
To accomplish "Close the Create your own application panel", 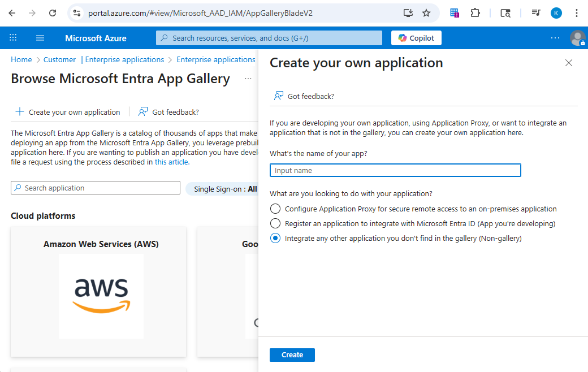I will pyautogui.click(x=569, y=63).
